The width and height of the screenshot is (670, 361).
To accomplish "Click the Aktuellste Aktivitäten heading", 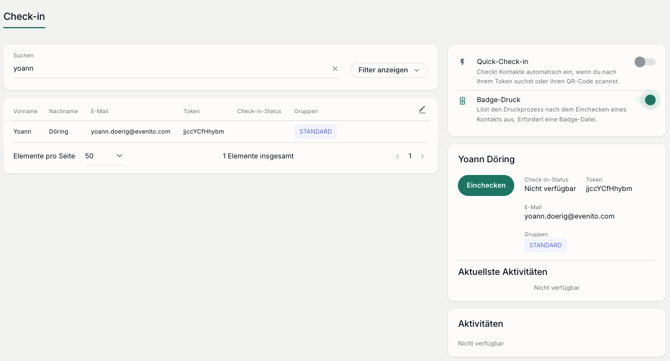I will click(502, 272).
